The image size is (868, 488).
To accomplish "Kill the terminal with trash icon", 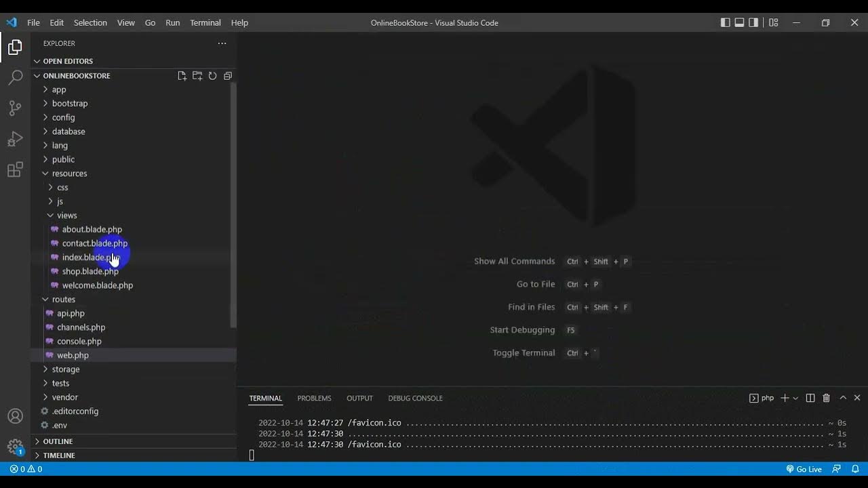I will coord(826,398).
